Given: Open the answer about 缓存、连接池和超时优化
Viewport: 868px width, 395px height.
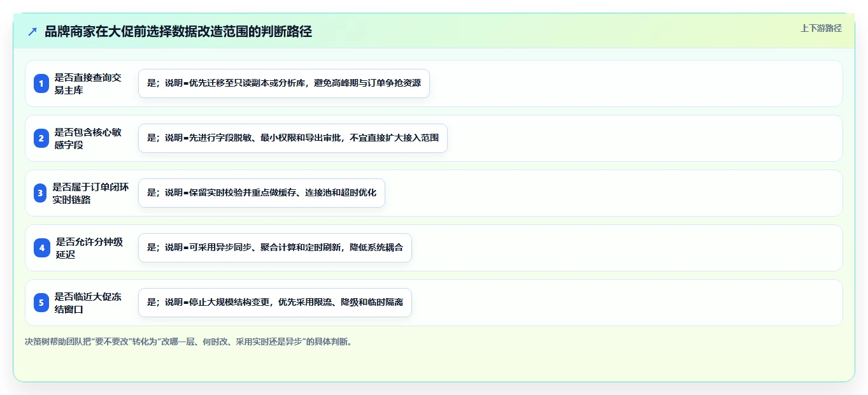Looking at the screenshot, I should pyautogui.click(x=262, y=193).
